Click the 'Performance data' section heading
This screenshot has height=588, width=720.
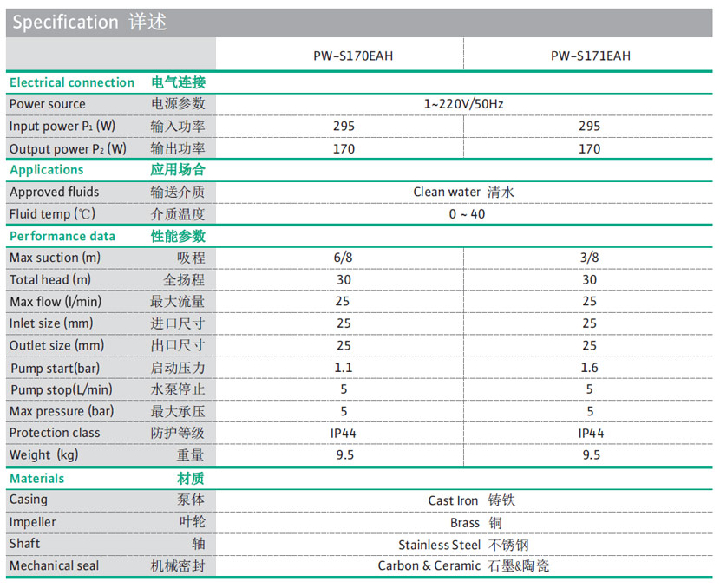[x=62, y=237]
